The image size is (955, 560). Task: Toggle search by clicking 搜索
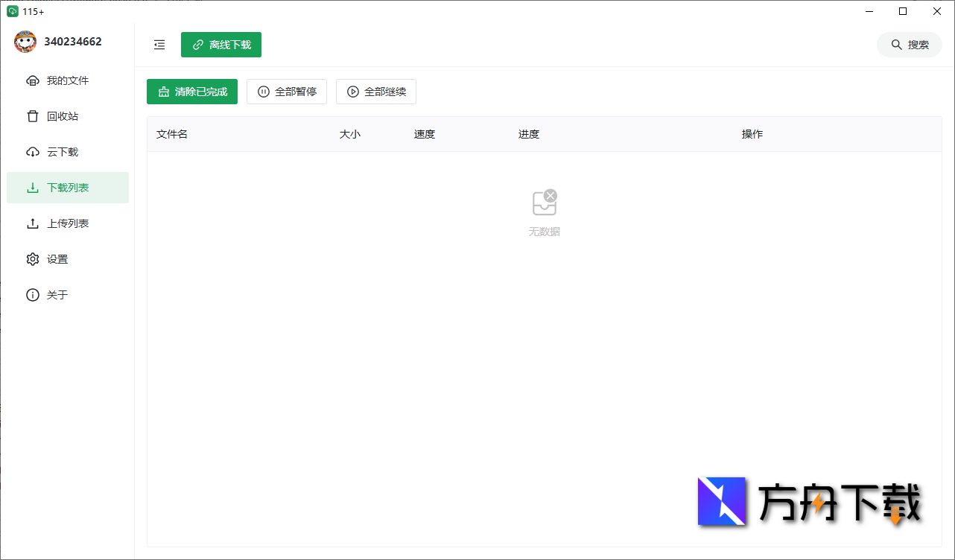pos(909,44)
